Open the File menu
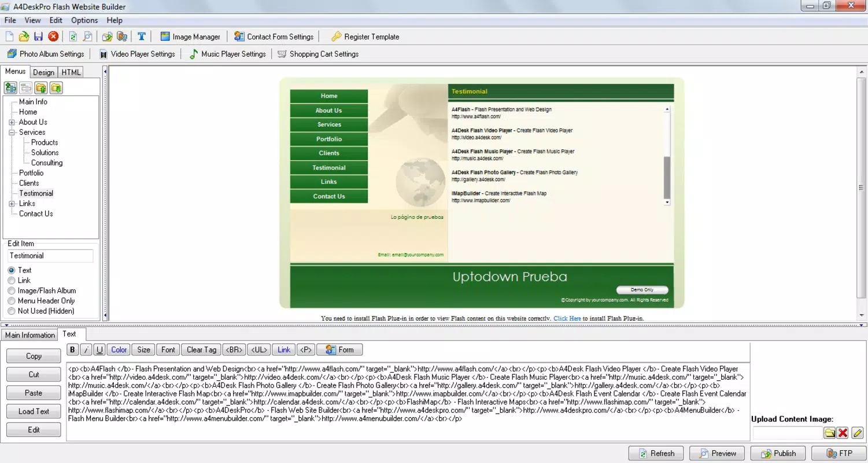Image resolution: width=868 pixels, height=463 pixels. tap(10, 20)
